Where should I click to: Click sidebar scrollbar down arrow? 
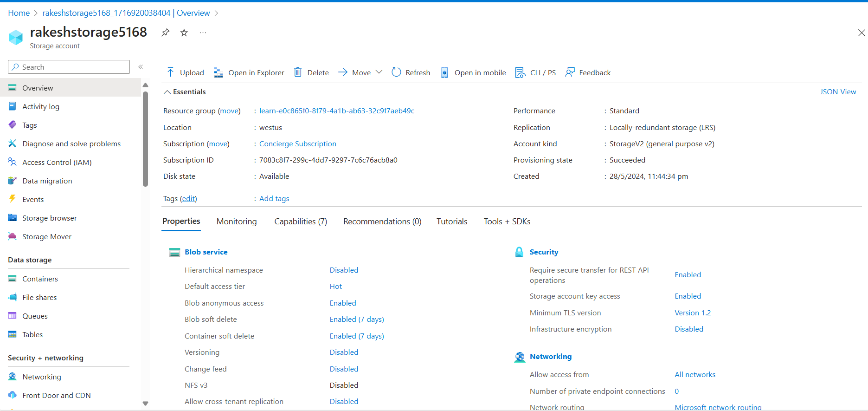point(145,404)
